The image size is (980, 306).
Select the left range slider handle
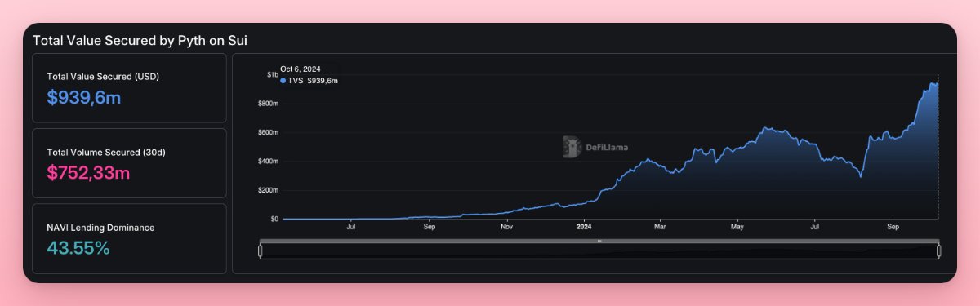pos(261,251)
